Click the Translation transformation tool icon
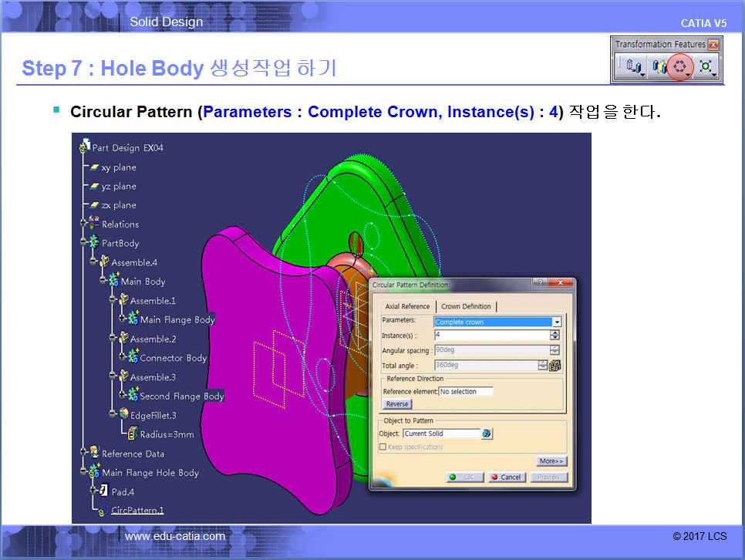The height and width of the screenshot is (560, 745). tap(632, 67)
